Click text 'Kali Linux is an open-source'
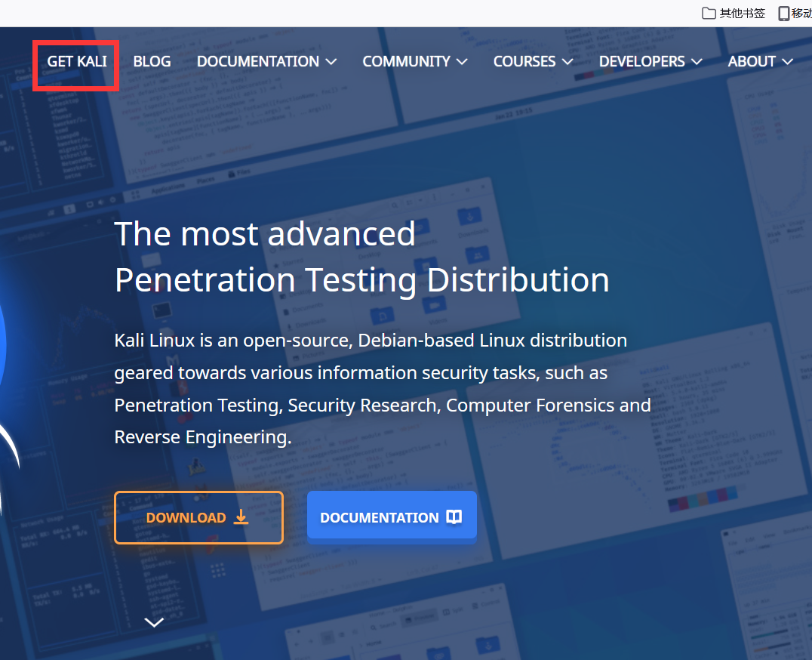The image size is (812, 660). 232,341
